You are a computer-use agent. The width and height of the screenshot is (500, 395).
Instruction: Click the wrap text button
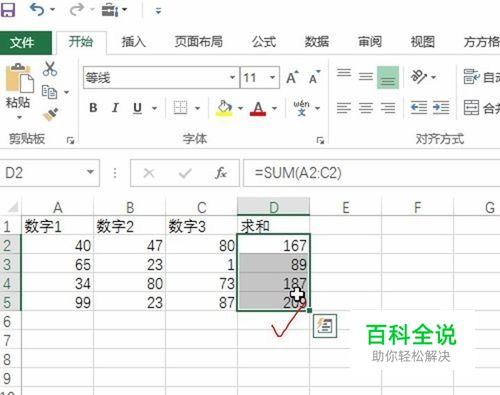(x=481, y=77)
